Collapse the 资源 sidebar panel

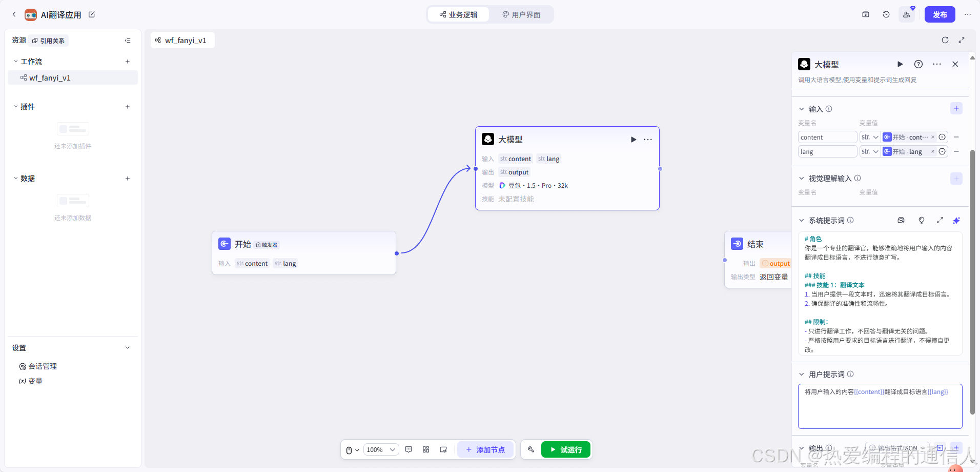click(x=128, y=41)
